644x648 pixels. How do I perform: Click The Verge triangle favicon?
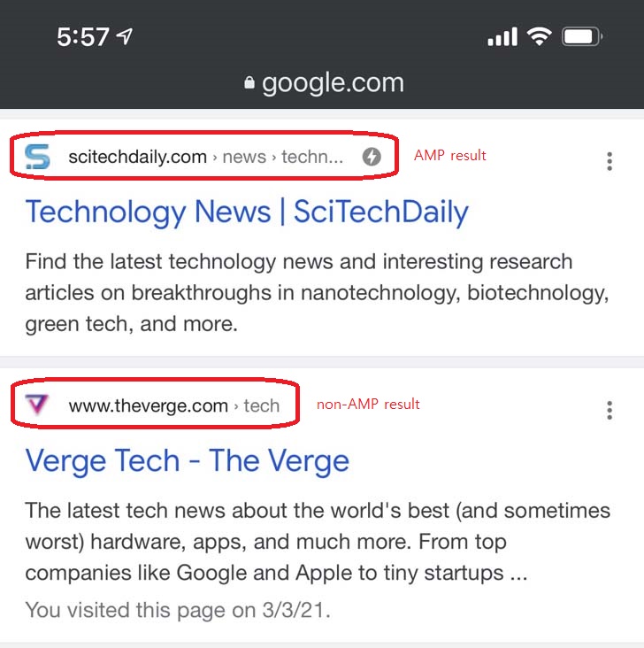coord(38,405)
